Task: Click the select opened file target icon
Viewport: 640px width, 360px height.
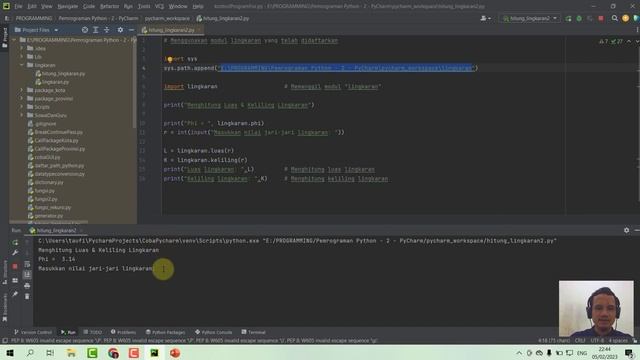Action: 84,30
